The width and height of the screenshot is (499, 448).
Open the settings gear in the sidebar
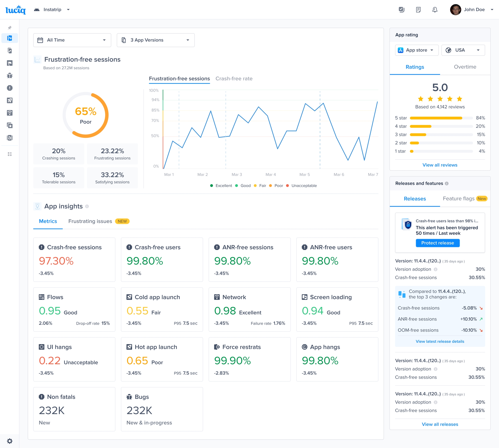[x=10, y=441]
